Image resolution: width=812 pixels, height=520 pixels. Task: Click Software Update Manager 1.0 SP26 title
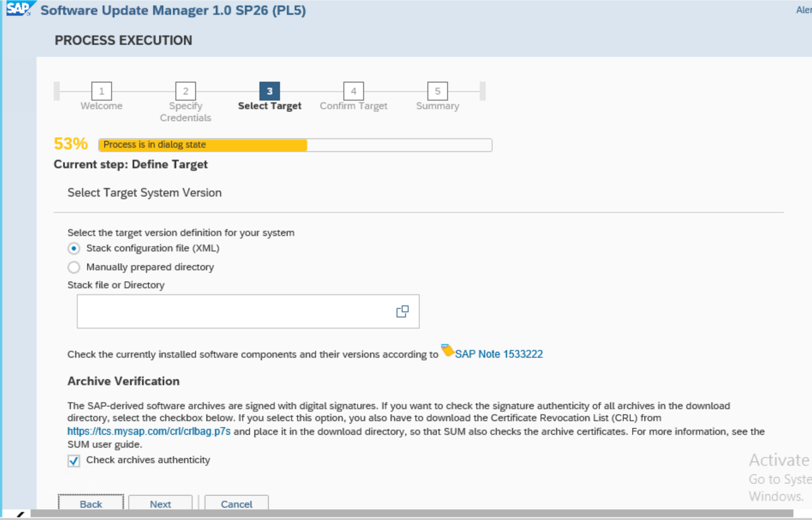[173, 10]
